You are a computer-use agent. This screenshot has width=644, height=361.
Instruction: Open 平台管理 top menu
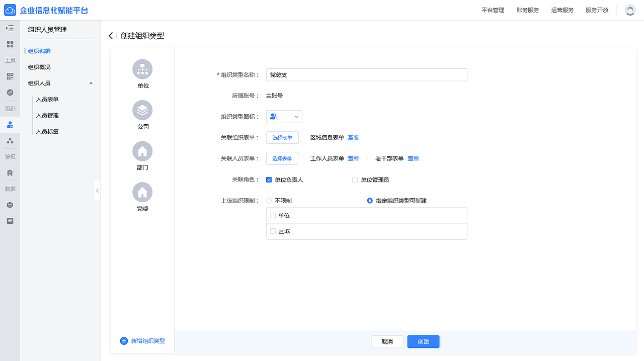click(493, 10)
